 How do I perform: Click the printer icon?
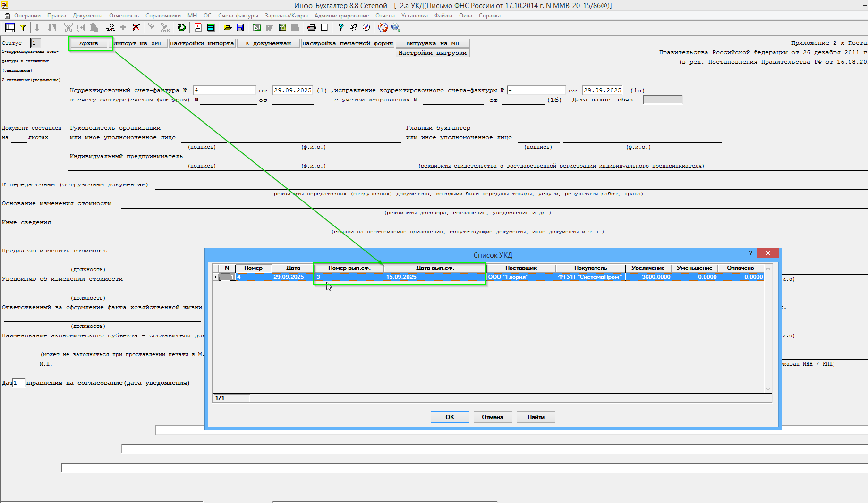pyautogui.click(x=312, y=27)
